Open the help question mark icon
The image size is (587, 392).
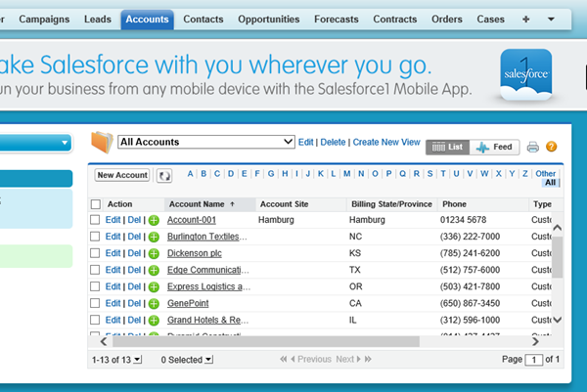pyautogui.click(x=551, y=148)
